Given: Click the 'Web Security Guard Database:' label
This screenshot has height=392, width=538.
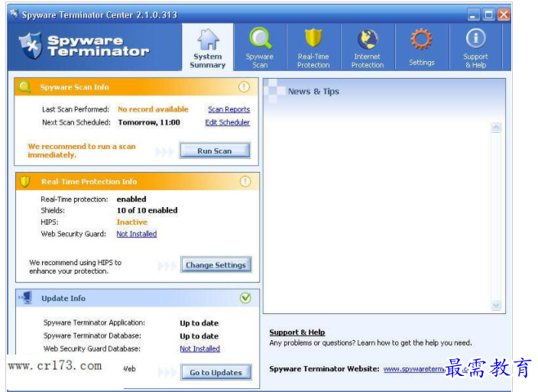Looking at the screenshot, I should pos(92,348).
